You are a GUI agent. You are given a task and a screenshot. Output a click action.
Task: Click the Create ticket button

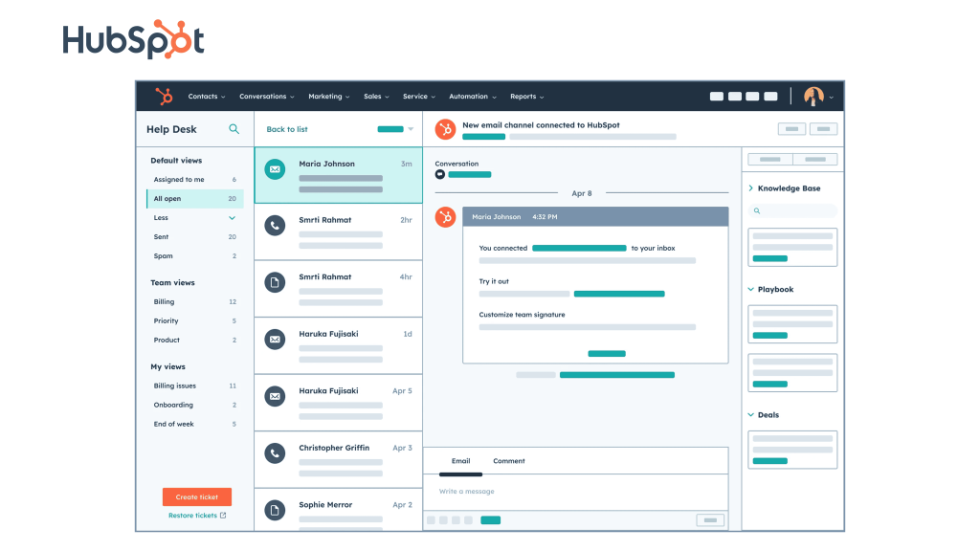(x=196, y=497)
